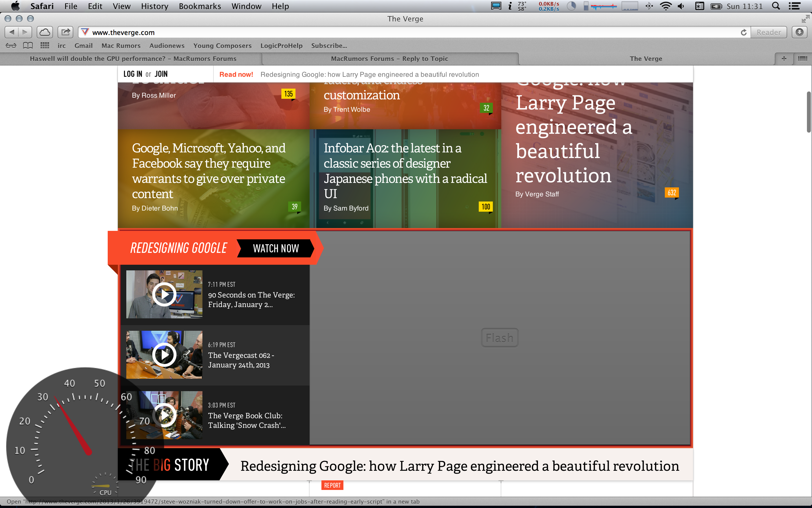
Task: Click the JOIN link
Action: 161,74
